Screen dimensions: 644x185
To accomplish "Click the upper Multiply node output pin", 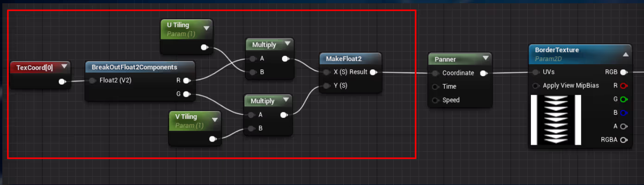I will tap(285, 59).
